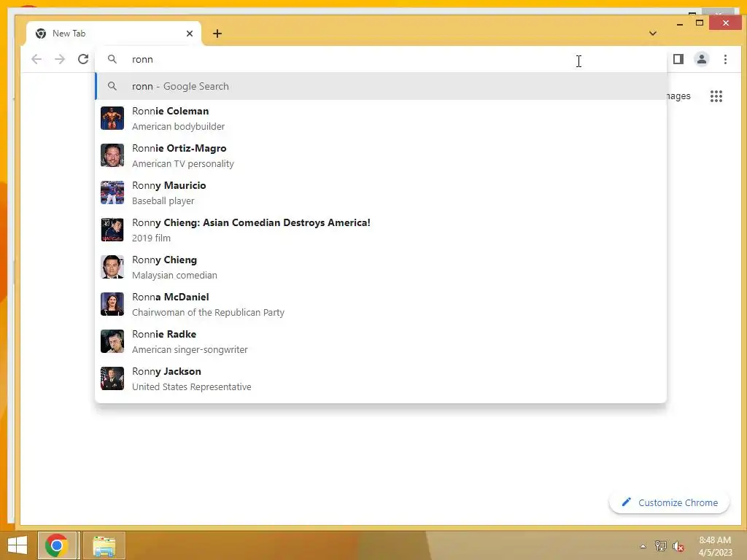Screen dimensions: 747x560
Task: Show hidden system tray icons
Action: [x=643, y=546]
